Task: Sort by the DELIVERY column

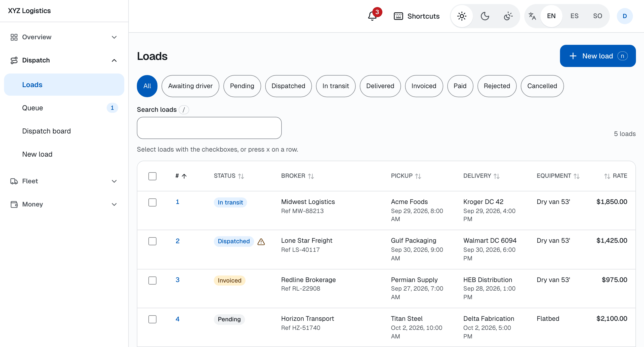Action: pyautogui.click(x=481, y=176)
